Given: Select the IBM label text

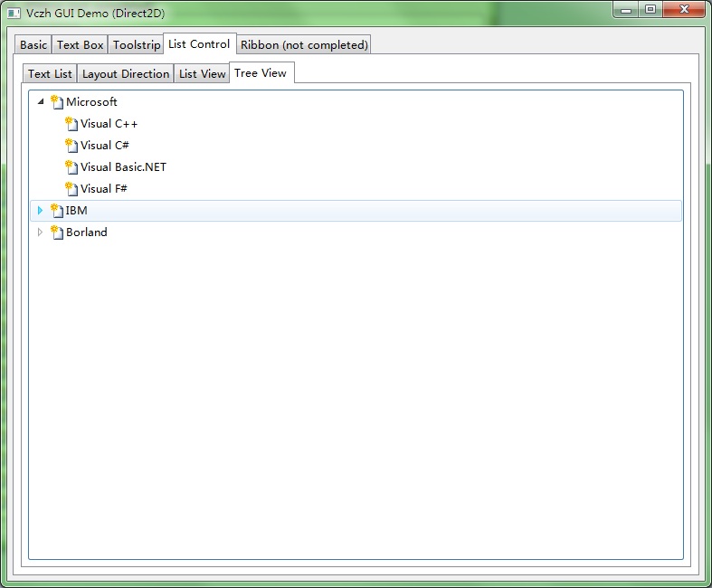Looking at the screenshot, I should 76,210.
